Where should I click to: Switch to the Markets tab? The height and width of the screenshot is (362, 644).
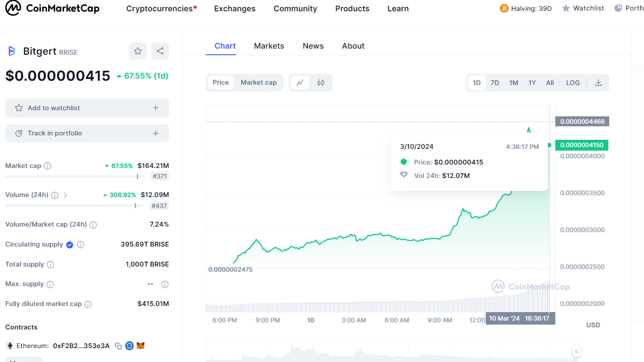coord(269,46)
